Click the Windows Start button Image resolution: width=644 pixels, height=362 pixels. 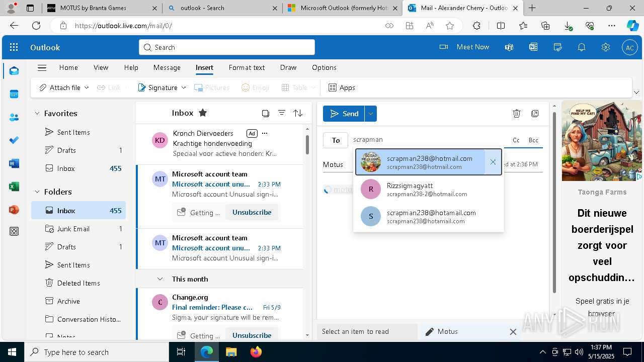pyautogui.click(x=12, y=352)
